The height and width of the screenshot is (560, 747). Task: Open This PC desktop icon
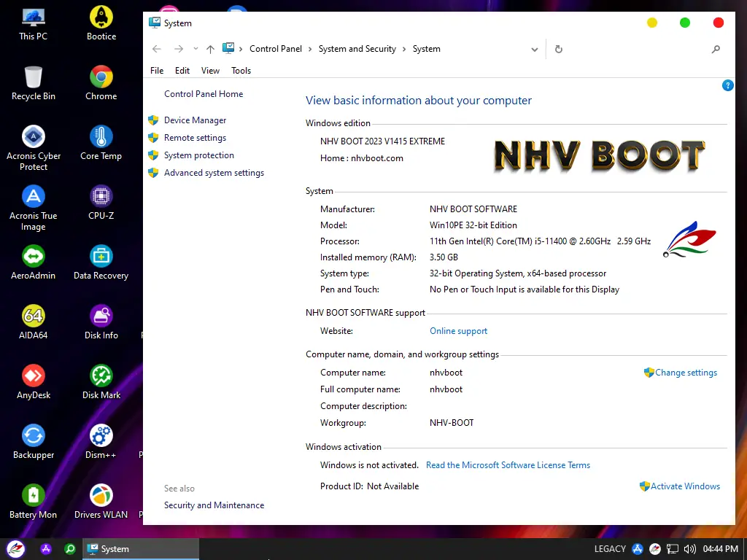point(34,24)
